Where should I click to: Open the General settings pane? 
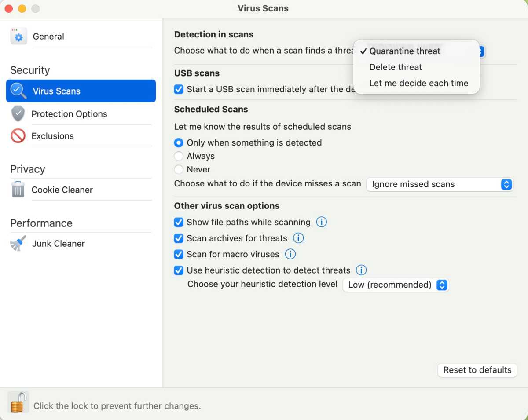pyautogui.click(x=81, y=37)
